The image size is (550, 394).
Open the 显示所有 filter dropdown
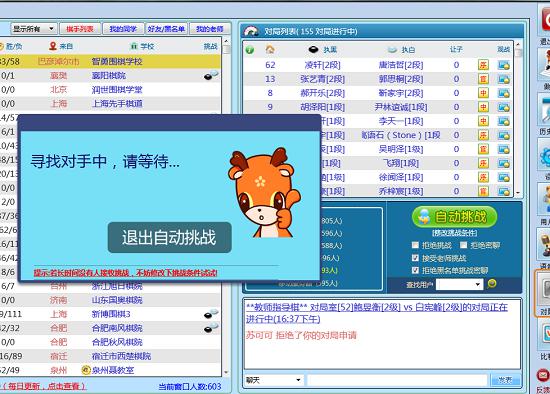coord(33,29)
